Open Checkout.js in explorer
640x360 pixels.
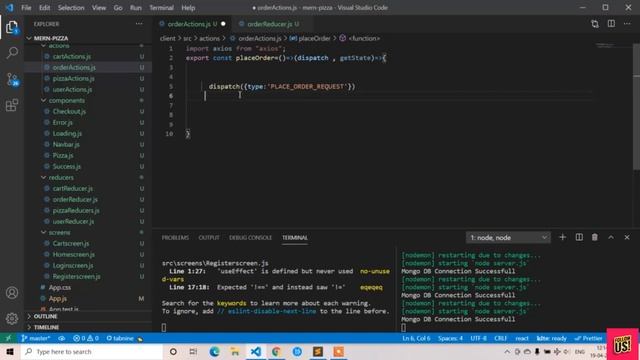click(x=69, y=111)
